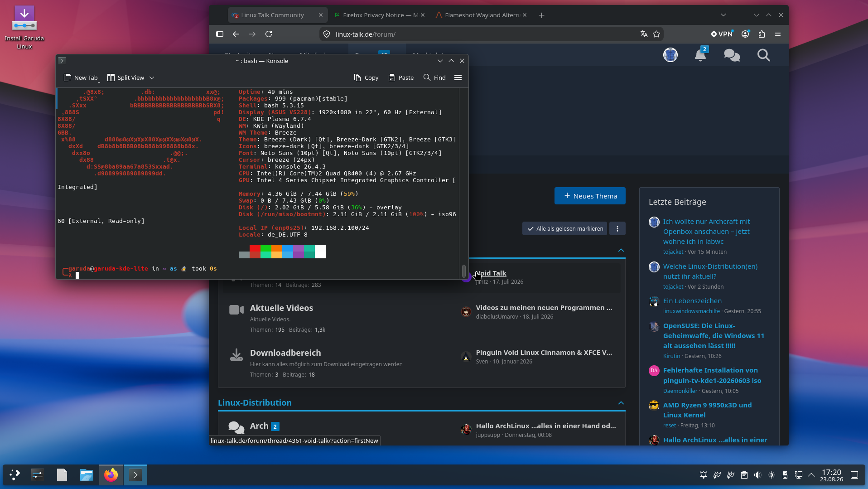View profile of user Daemonkiller
The height and width of the screenshot is (489, 868).
pyautogui.click(x=680, y=391)
